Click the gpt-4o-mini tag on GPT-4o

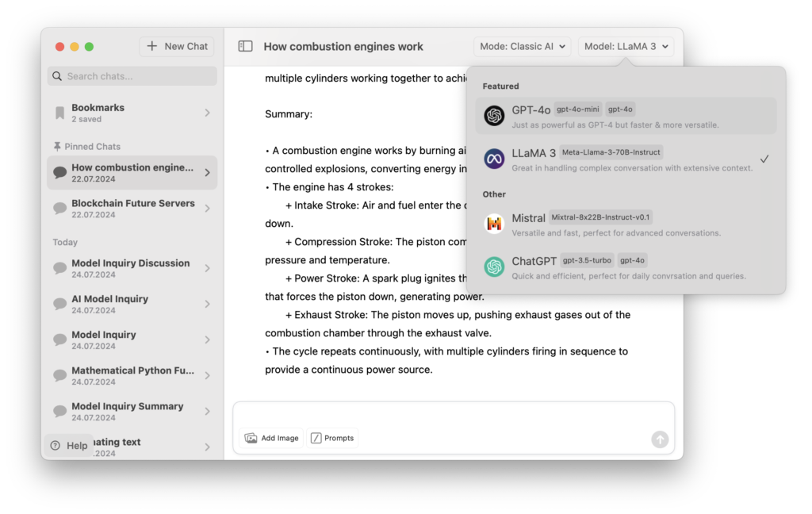click(578, 109)
